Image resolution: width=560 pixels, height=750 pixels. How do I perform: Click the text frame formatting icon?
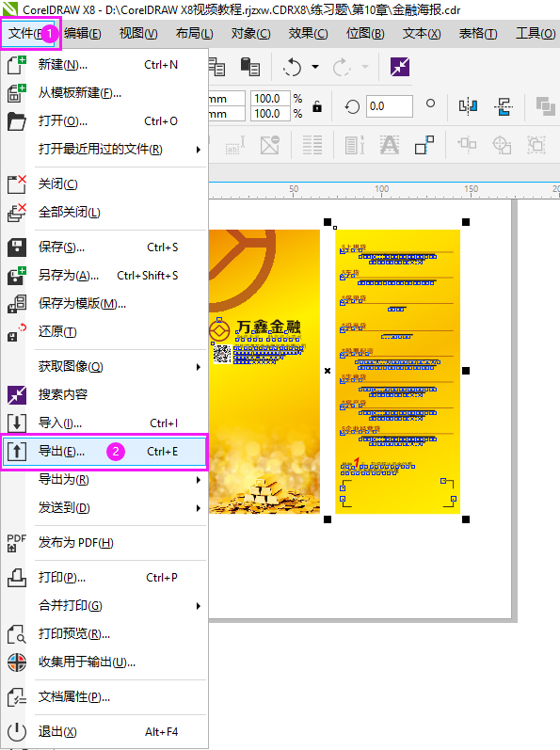point(355,145)
